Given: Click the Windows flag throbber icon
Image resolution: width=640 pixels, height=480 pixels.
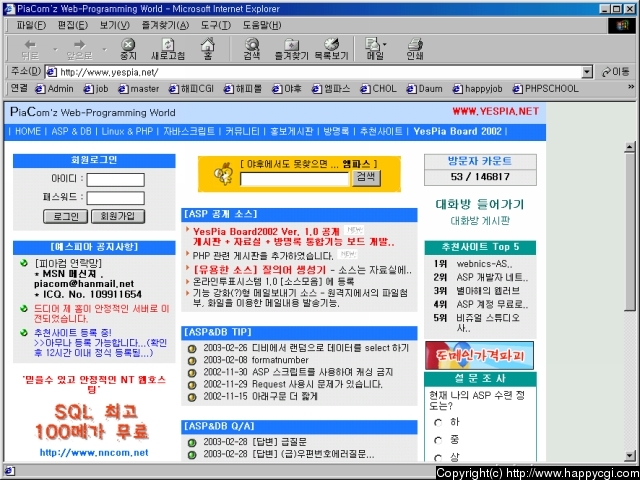Looking at the screenshot, I should 622,26.
